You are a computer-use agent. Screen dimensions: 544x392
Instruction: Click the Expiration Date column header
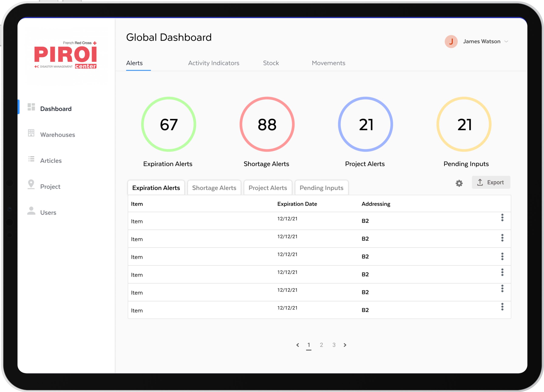(x=297, y=204)
